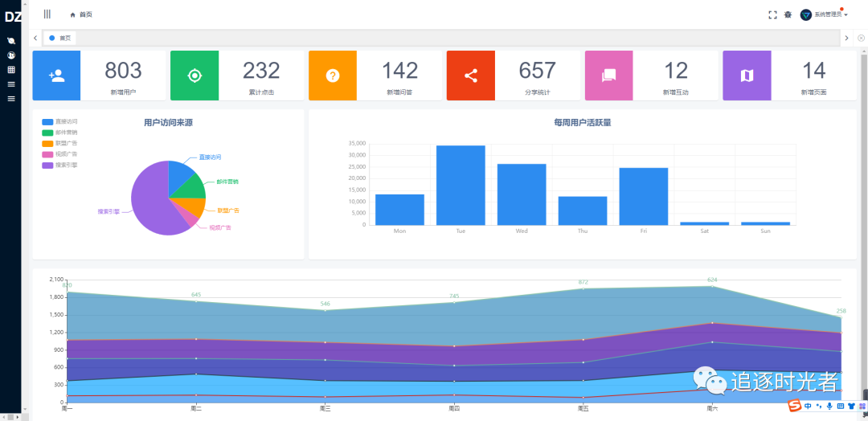Enter fullscreen mode with the fullscreen icon
This screenshot has height=421, width=868.
click(773, 15)
